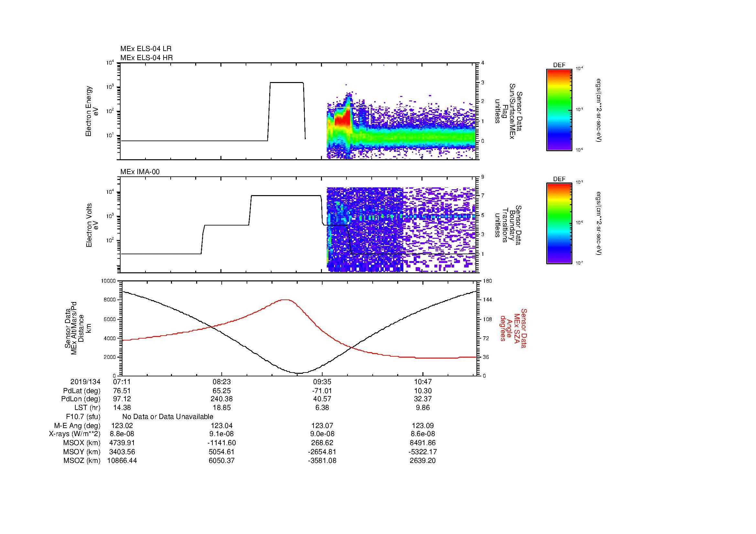Click the MSOX value 8491.86
This screenshot has width=756, height=534.
pyautogui.click(x=422, y=443)
